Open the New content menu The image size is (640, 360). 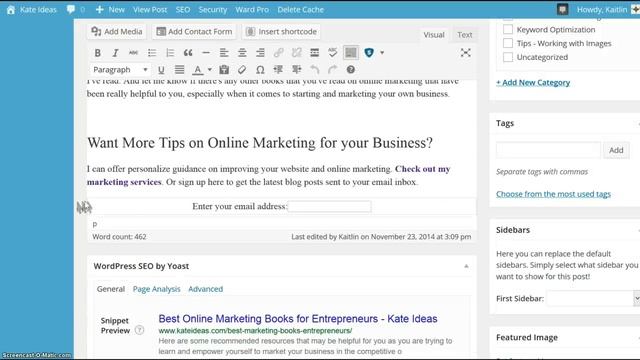pos(110,9)
